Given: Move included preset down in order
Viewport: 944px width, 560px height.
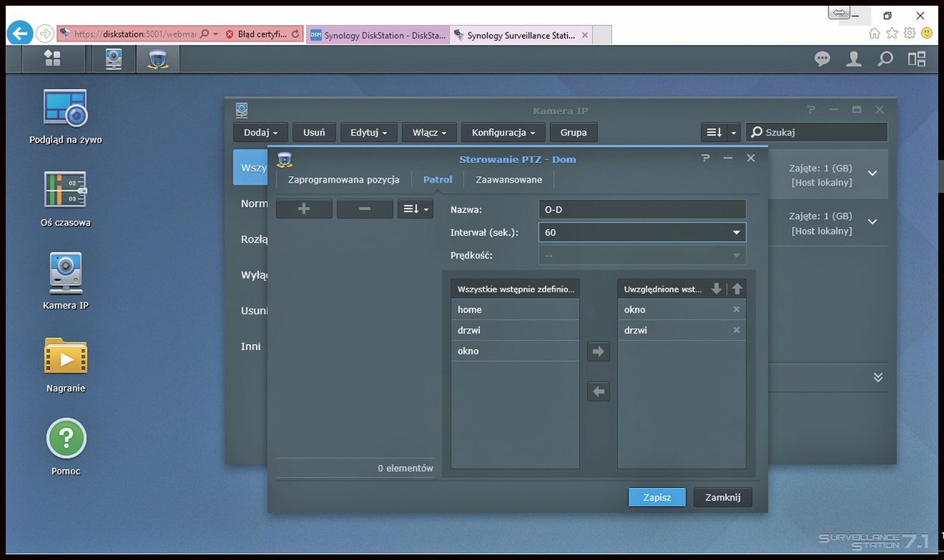Looking at the screenshot, I should point(716,289).
